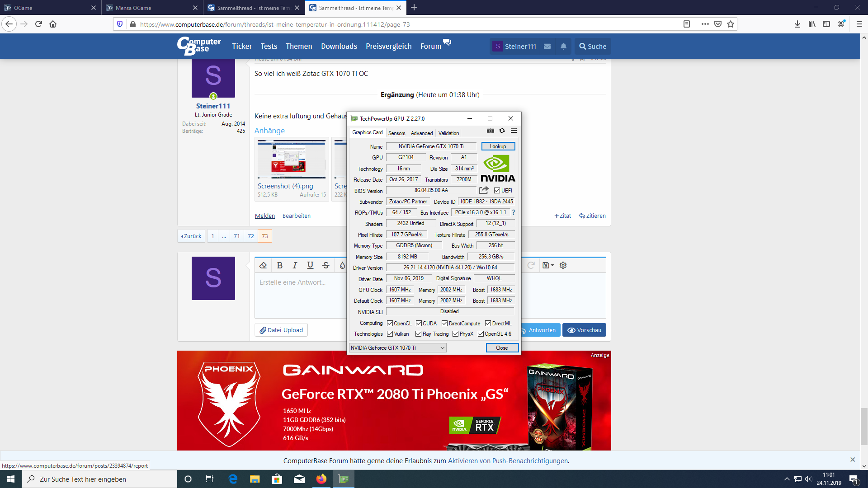
Task: Open the save draft dropdown arrow
Action: coord(552,265)
